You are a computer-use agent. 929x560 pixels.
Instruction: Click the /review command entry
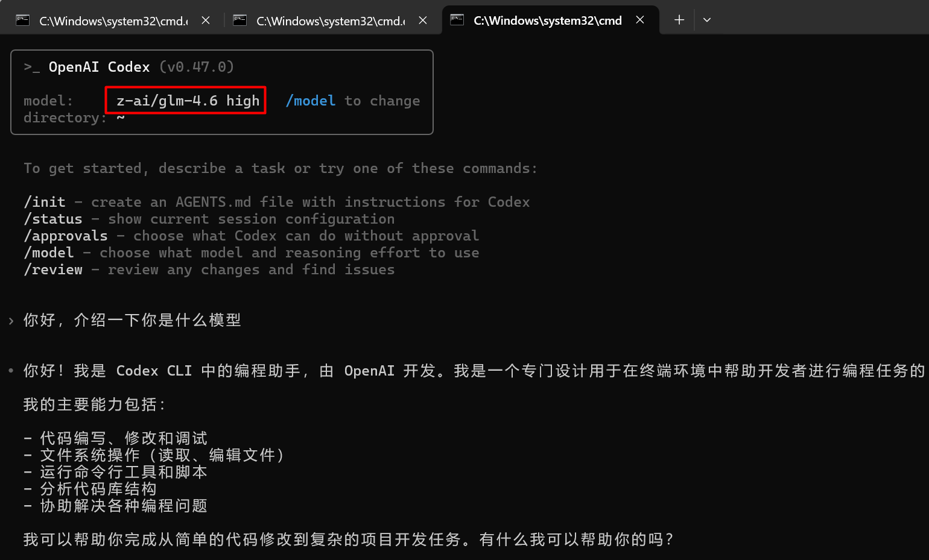(x=53, y=269)
